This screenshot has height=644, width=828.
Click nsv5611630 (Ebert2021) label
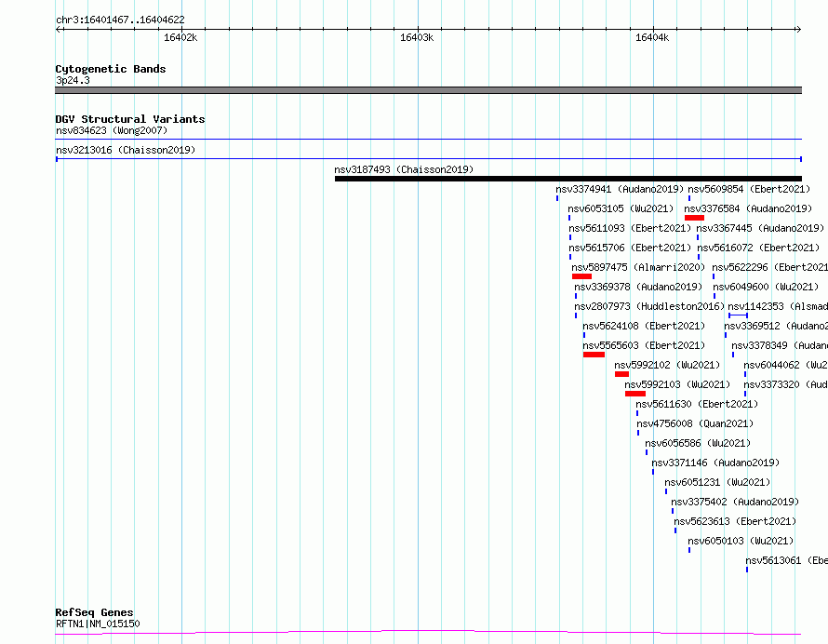[x=697, y=404]
